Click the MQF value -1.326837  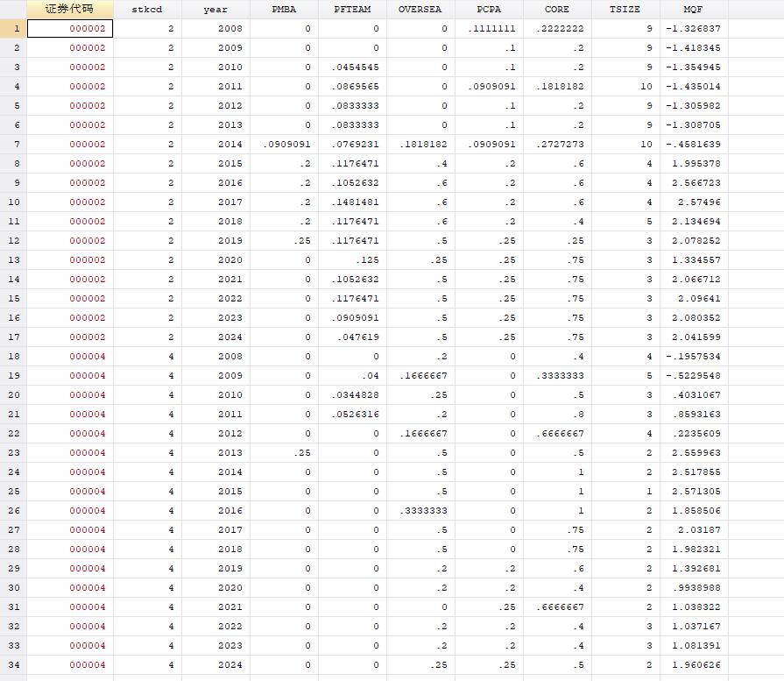[x=693, y=29]
